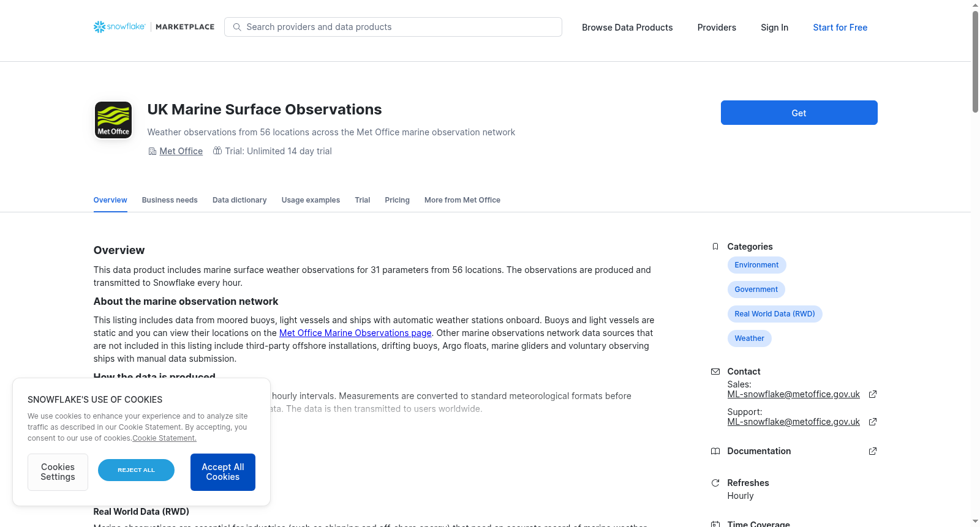Click 'Trial: Unlimited 14 day trial' text

pos(278,151)
